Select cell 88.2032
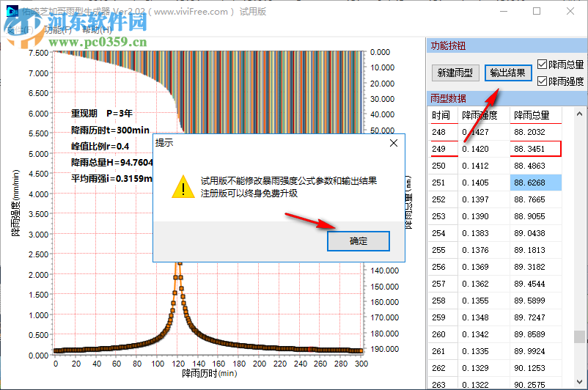Viewport: 588px width, 390px height. [x=535, y=132]
